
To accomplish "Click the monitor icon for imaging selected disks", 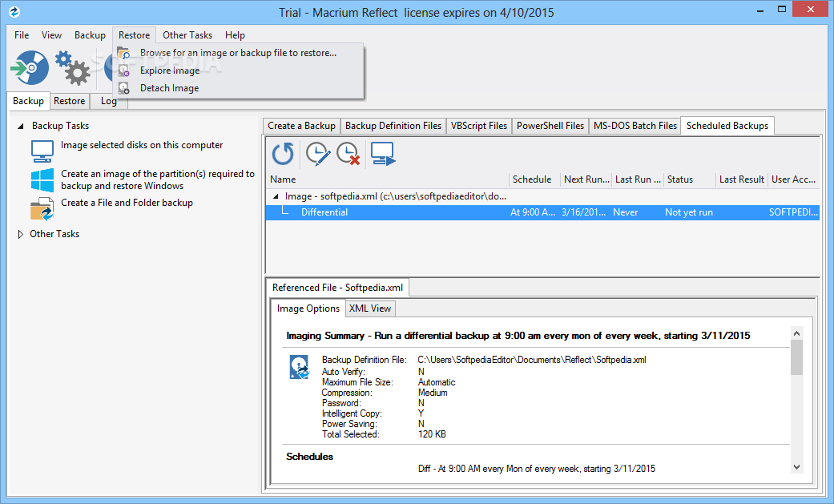I will coord(42,151).
